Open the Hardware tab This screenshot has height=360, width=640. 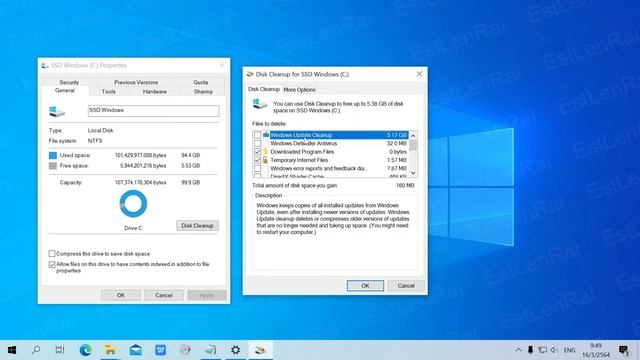pos(155,91)
